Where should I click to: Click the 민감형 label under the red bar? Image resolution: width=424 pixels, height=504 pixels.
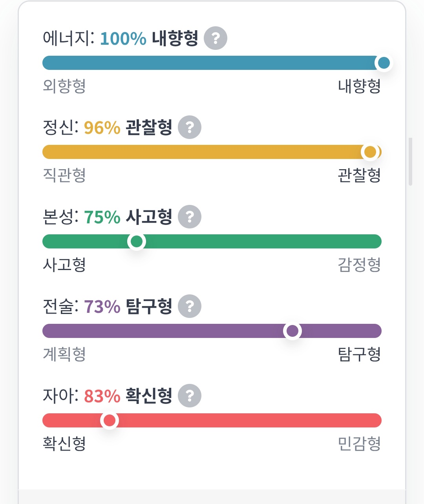click(x=359, y=444)
